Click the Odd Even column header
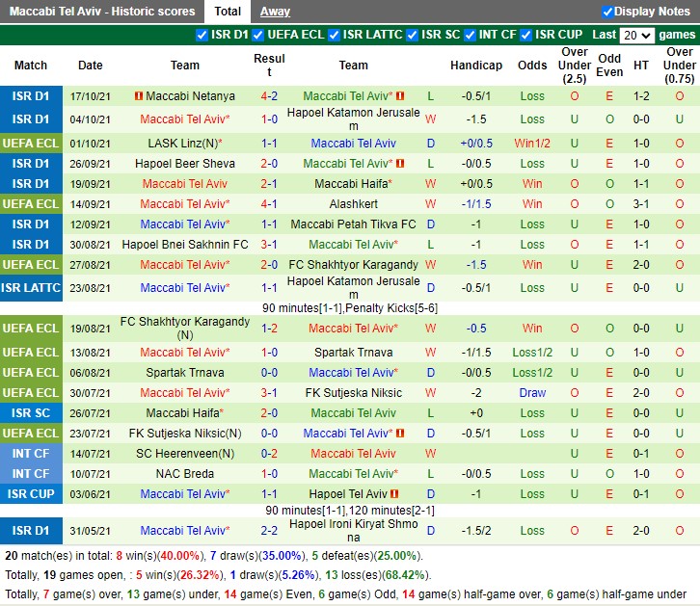 [x=609, y=66]
